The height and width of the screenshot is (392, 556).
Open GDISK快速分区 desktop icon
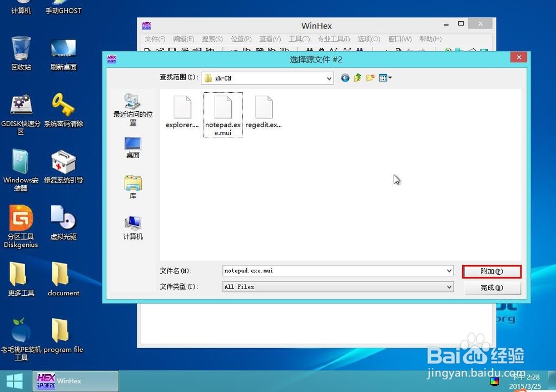point(21,115)
